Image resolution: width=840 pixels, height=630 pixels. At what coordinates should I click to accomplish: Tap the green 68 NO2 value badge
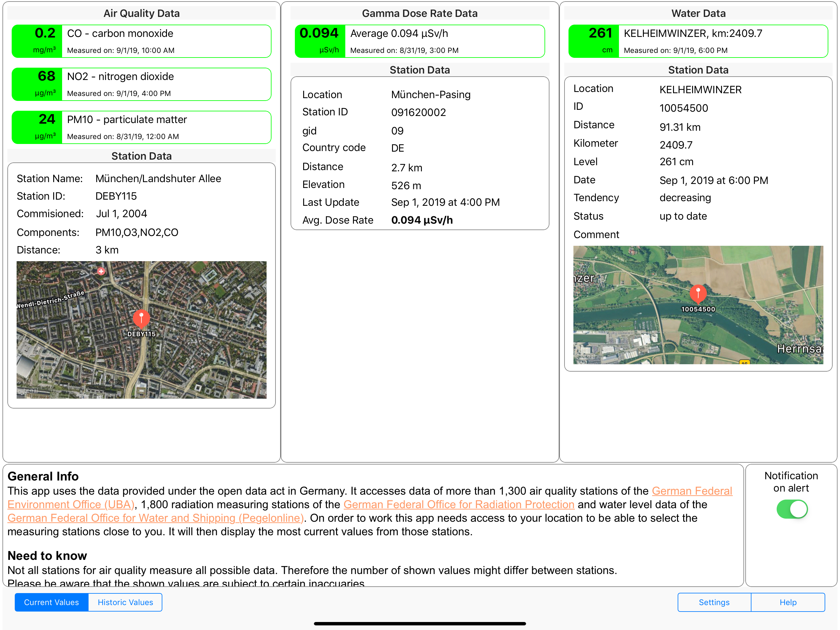pyautogui.click(x=37, y=84)
